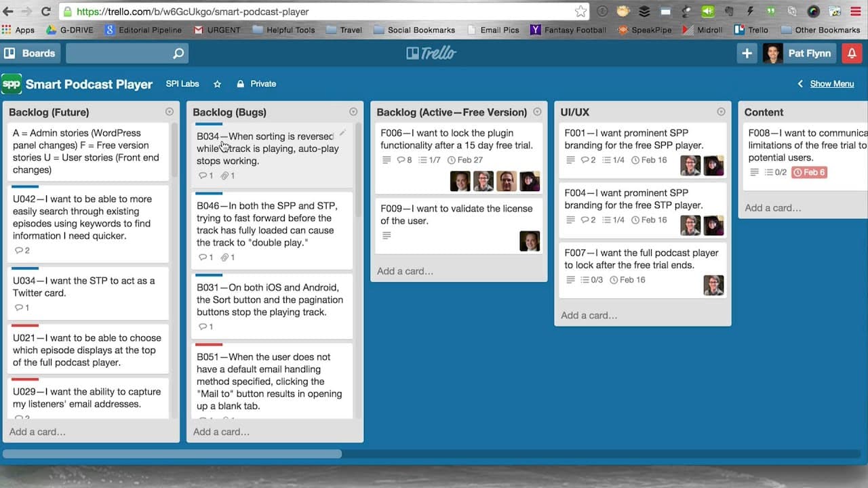Open UI/UX list options menu
Viewport: 868px width, 488px height.
click(721, 112)
